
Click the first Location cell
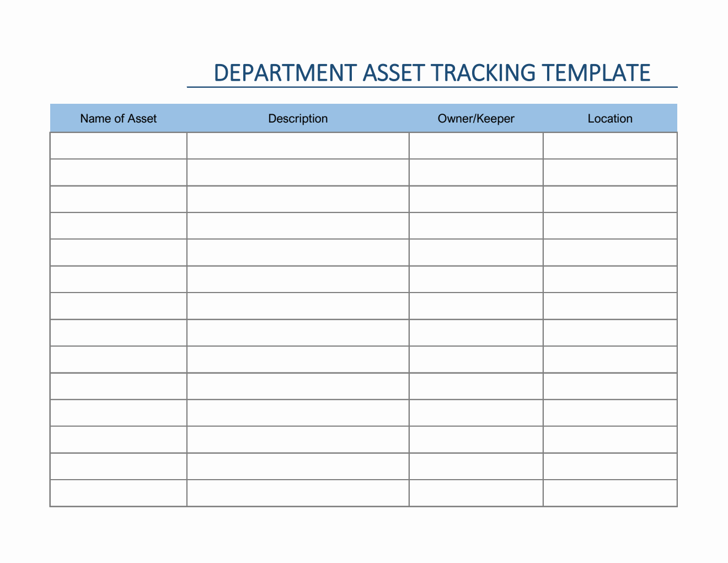(x=610, y=145)
